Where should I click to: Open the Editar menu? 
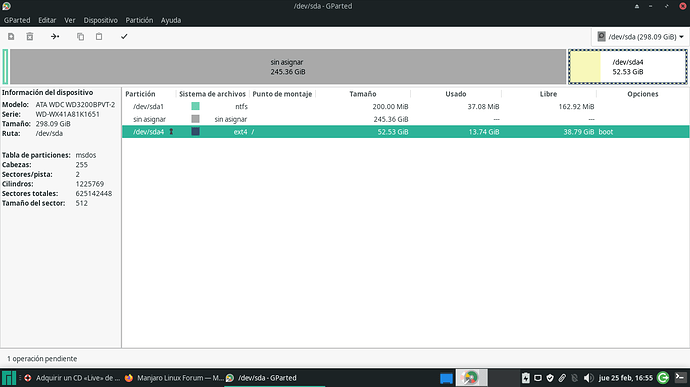tap(47, 20)
